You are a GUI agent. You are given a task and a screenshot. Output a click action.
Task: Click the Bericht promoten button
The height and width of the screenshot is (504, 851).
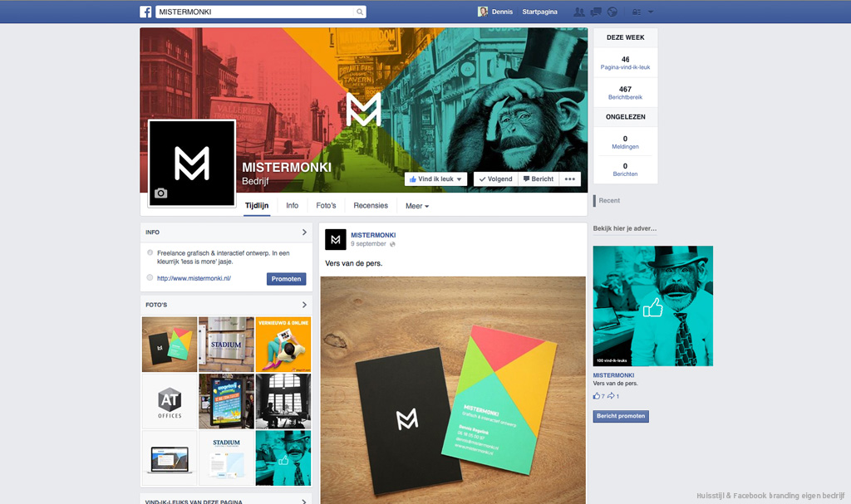click(620, 416)
